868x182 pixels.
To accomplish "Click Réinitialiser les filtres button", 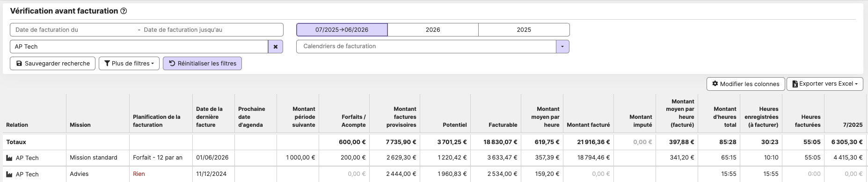I will (x=202, y=64).
